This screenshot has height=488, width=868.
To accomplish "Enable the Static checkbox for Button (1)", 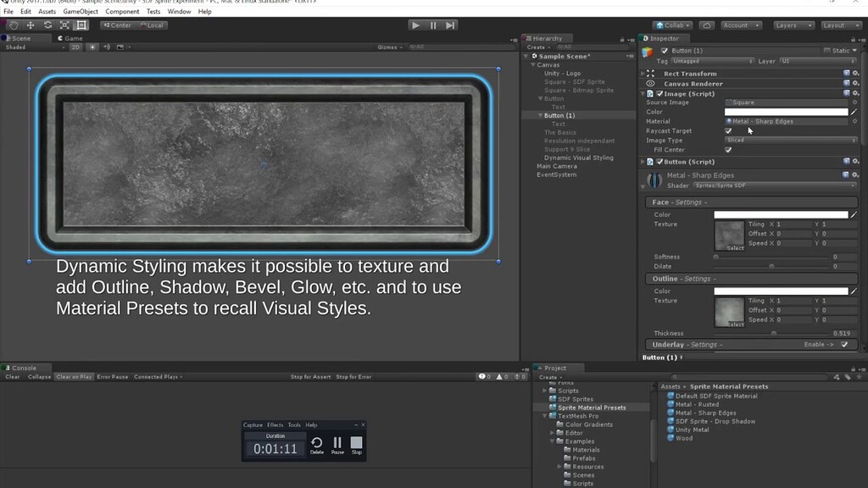I will pyautogui.click(x=826, y=50).
